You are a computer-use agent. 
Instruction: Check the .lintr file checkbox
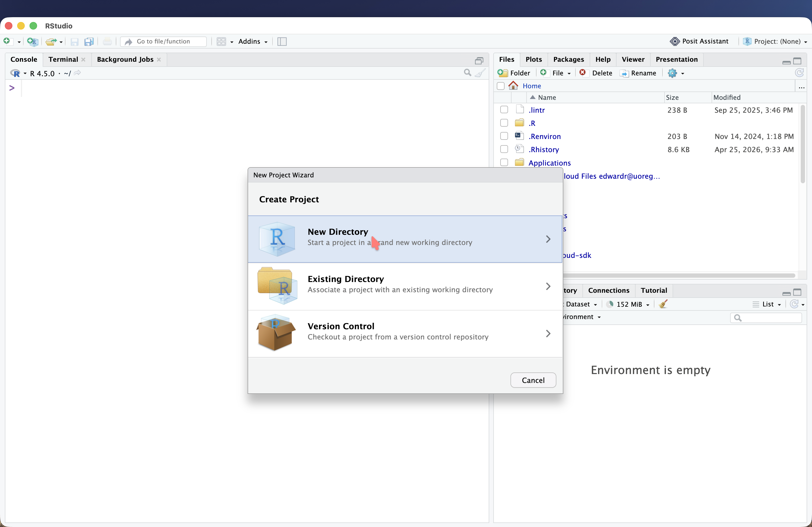point(504,110)
